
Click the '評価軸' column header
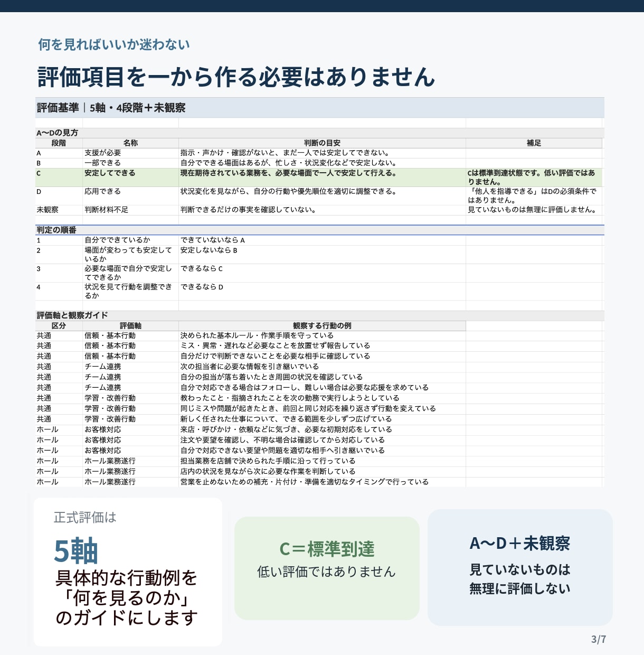click(x=130, y=326)
